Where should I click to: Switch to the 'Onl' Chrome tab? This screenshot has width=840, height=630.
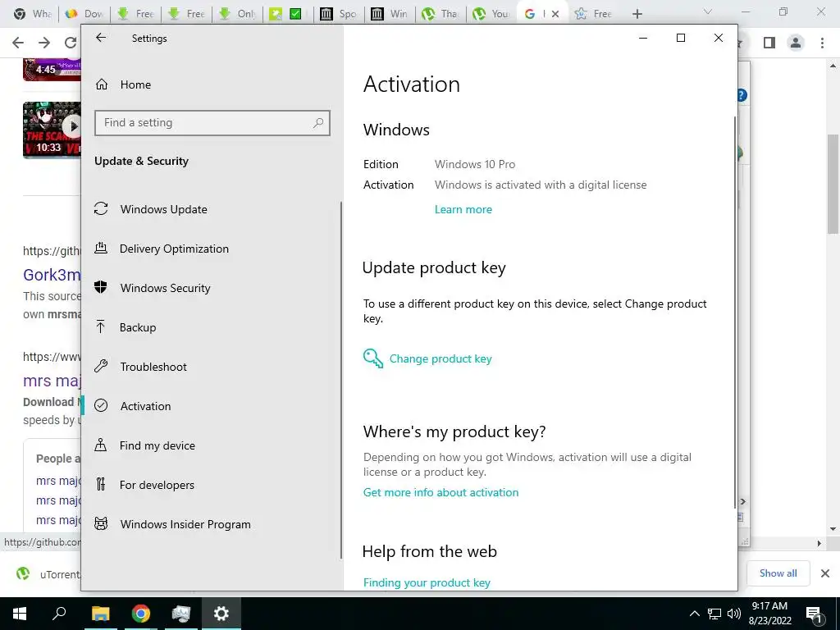(237, 14)
